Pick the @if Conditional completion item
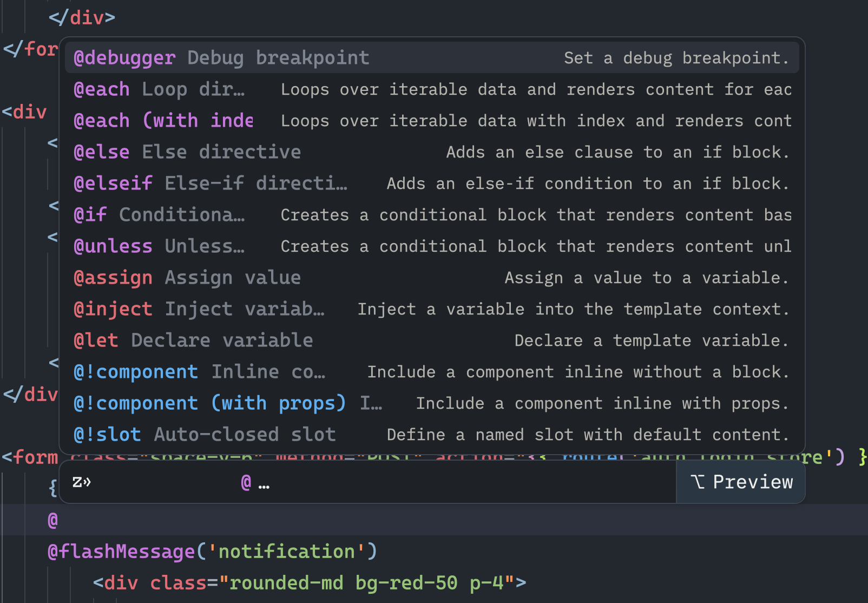Image resolution: width=868 pixels, height=603 pixels. click(x=432, y=214)
